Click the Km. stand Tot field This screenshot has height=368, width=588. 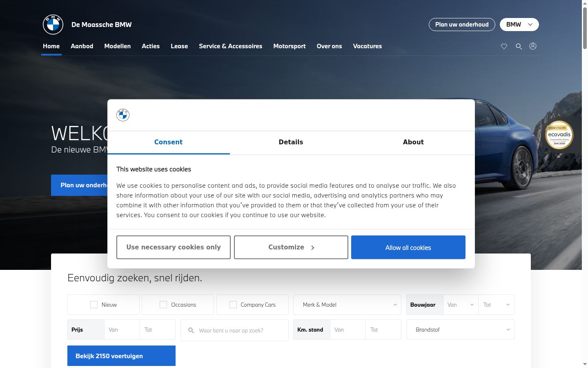[383, 330]
